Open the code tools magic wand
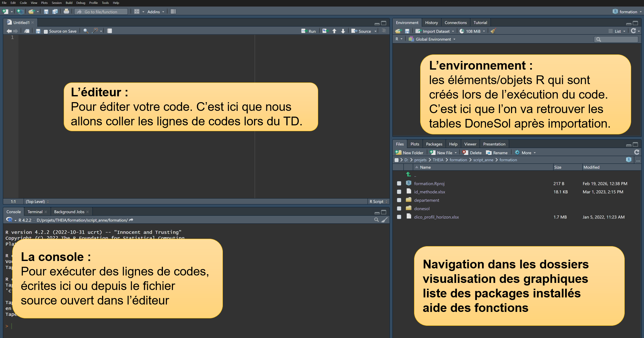The width and height of the screenshot is (644, 338). point(95,31)
